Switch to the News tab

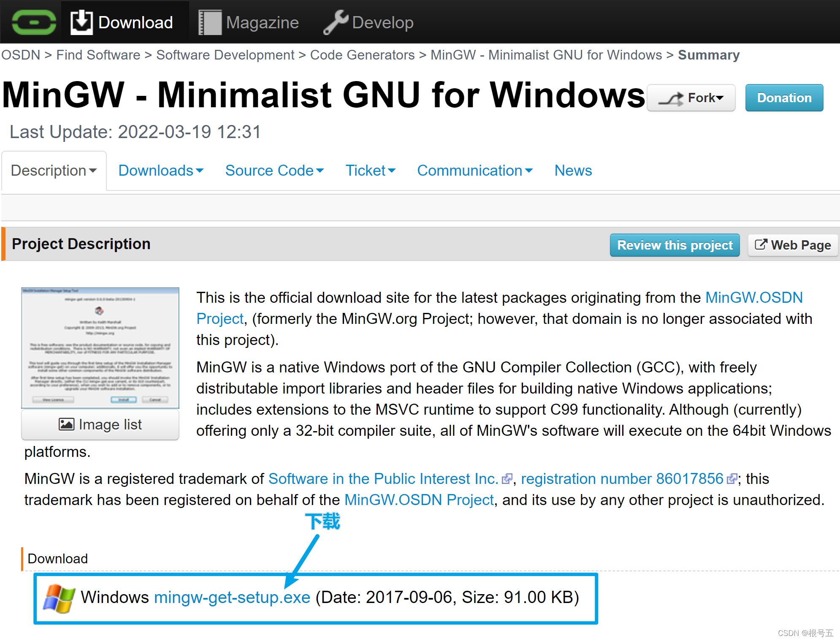(573, 171)
